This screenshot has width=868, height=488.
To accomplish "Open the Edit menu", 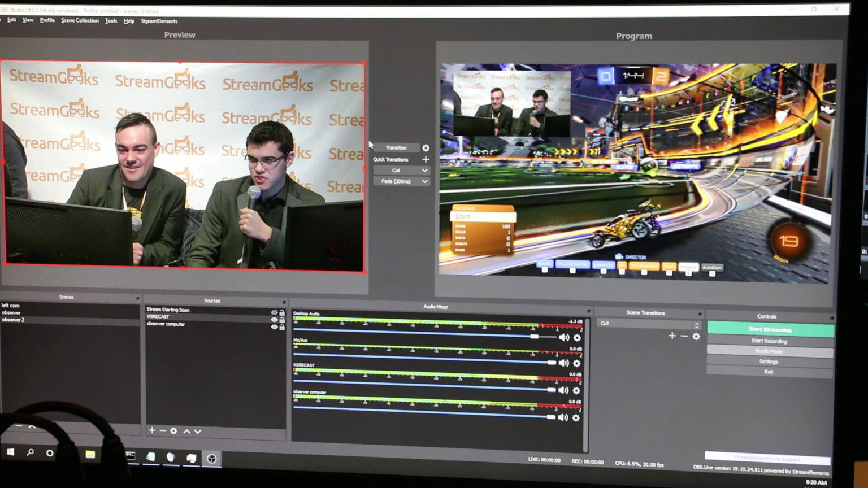I will point(11,20).
